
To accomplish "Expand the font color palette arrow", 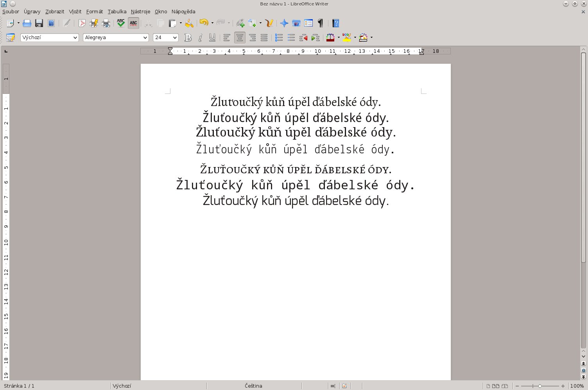I will [x=339, y=38].
